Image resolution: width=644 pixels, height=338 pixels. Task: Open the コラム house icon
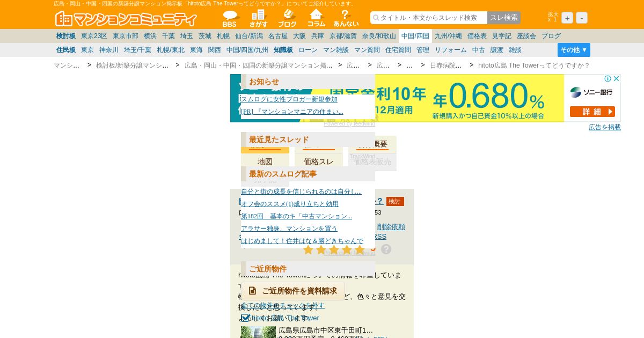click(x=316, y=19)
